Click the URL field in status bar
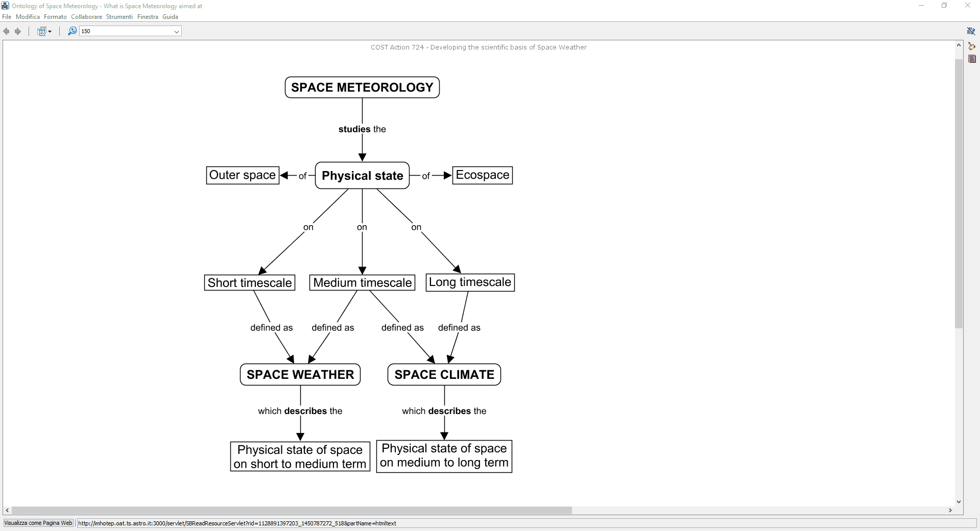Image resolution: width=980 pixels, height=531 pixels. coord(526,523)
